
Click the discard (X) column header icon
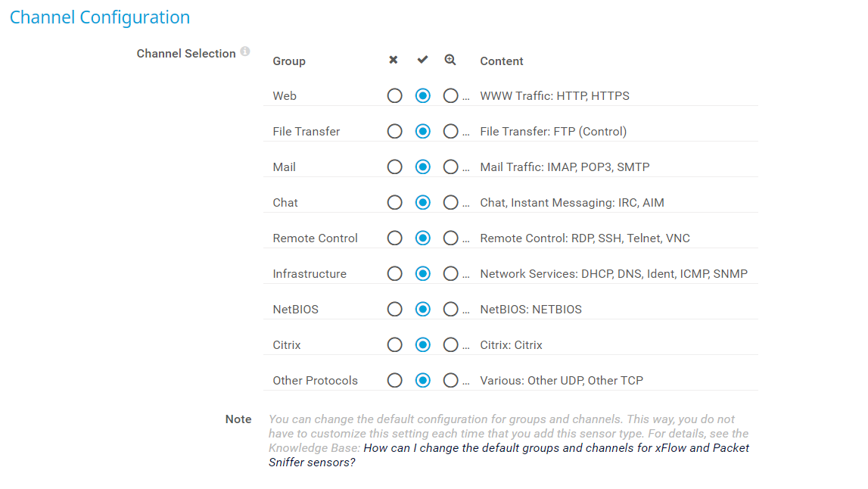394,60
